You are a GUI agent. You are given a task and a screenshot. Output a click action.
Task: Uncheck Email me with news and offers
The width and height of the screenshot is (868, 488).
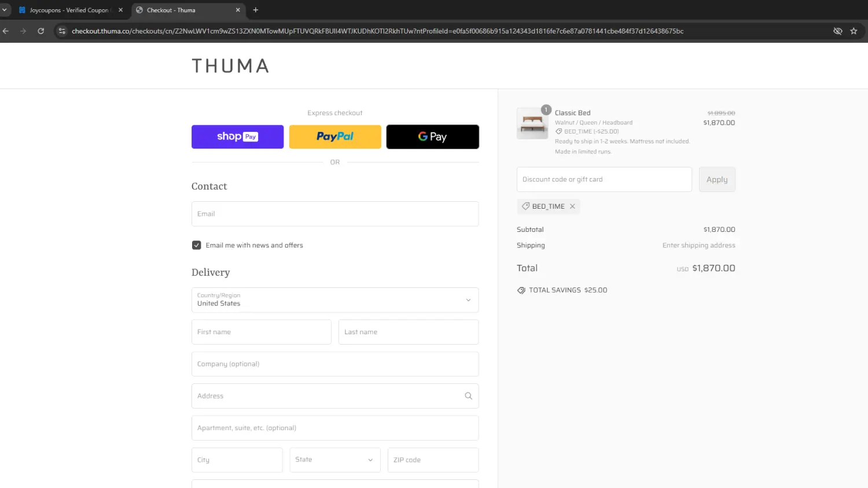(x=197, y=245)
